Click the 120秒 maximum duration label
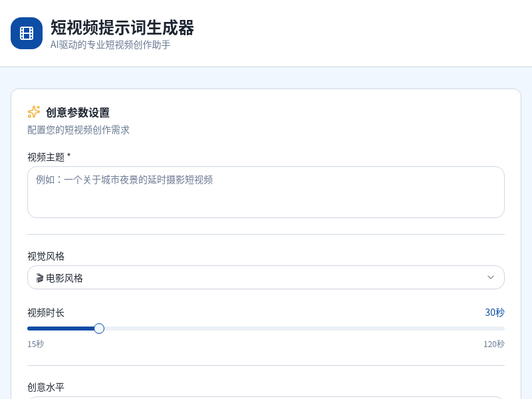This screenshot has height=399, width=532. point(493,344)
